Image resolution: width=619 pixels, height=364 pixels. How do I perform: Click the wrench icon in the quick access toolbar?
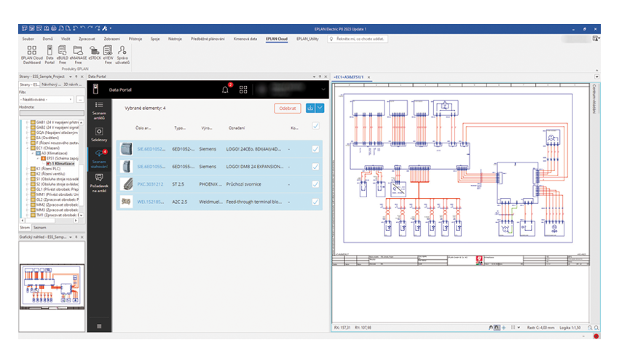pos(105,28)
